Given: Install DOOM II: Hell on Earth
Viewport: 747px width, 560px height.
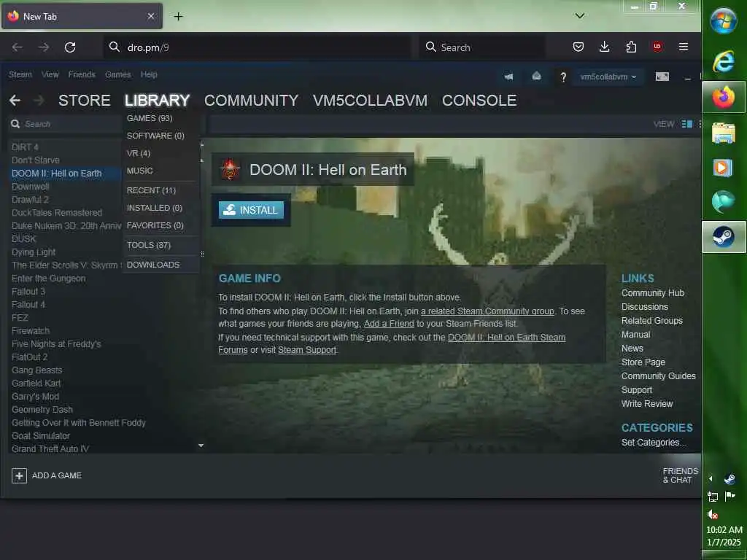Looking at the screenshot, I should tap(251, 210).
